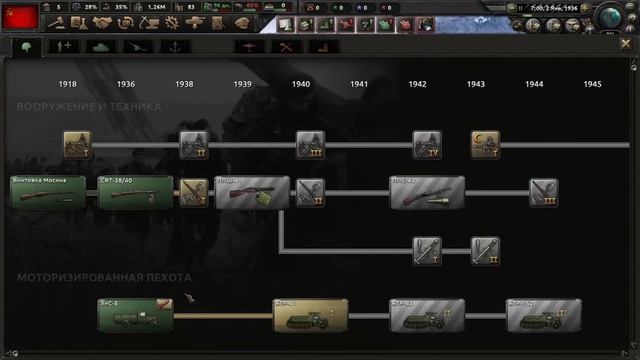Select the 1943 night vision tech icon
The width and height of the screenshot is (640, 360).
(485, 144)
